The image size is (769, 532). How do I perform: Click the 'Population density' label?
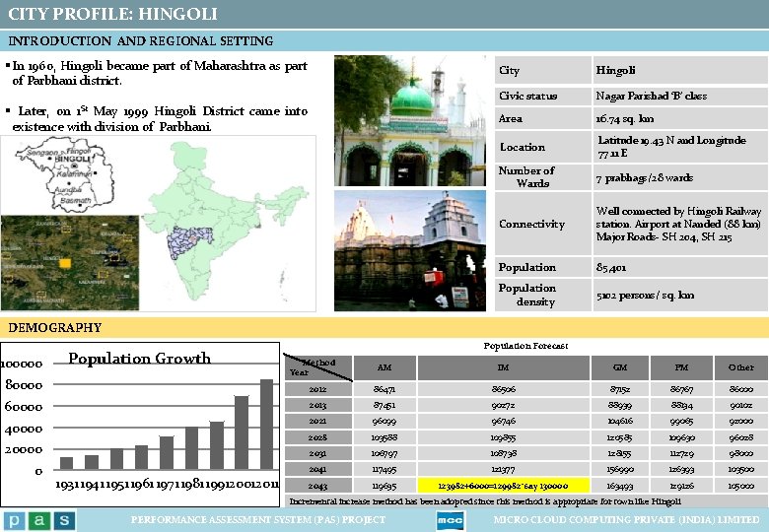pyautogui.click(x=527, y=295)
